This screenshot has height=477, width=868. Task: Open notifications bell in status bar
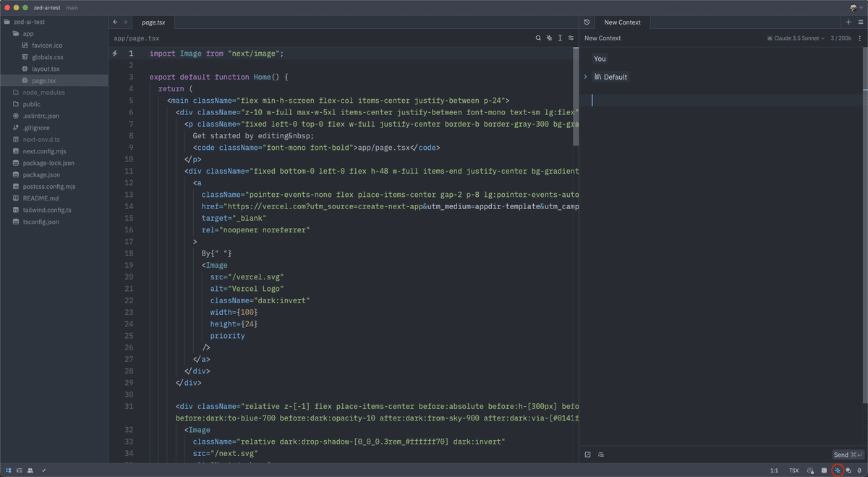point(859,470)
